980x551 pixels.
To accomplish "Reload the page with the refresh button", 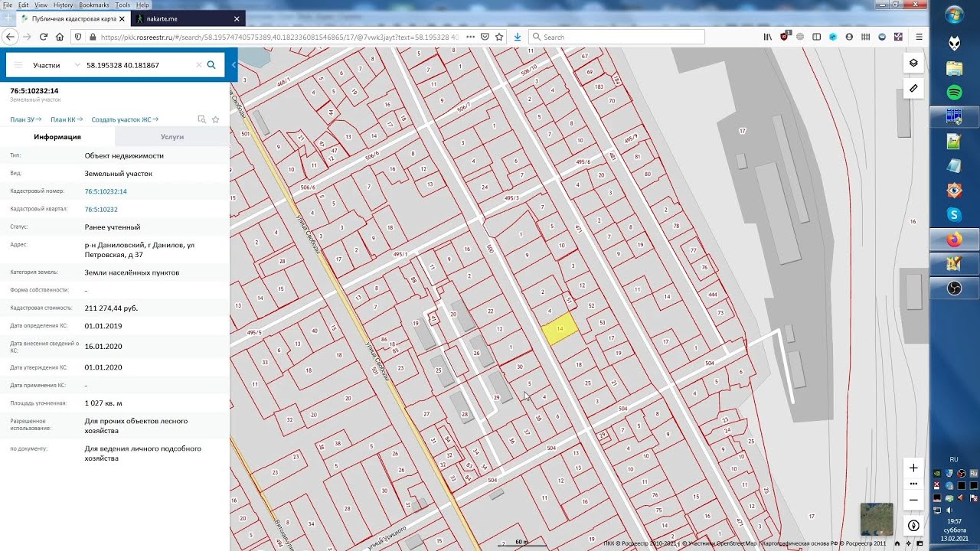I will click(44, 37).
